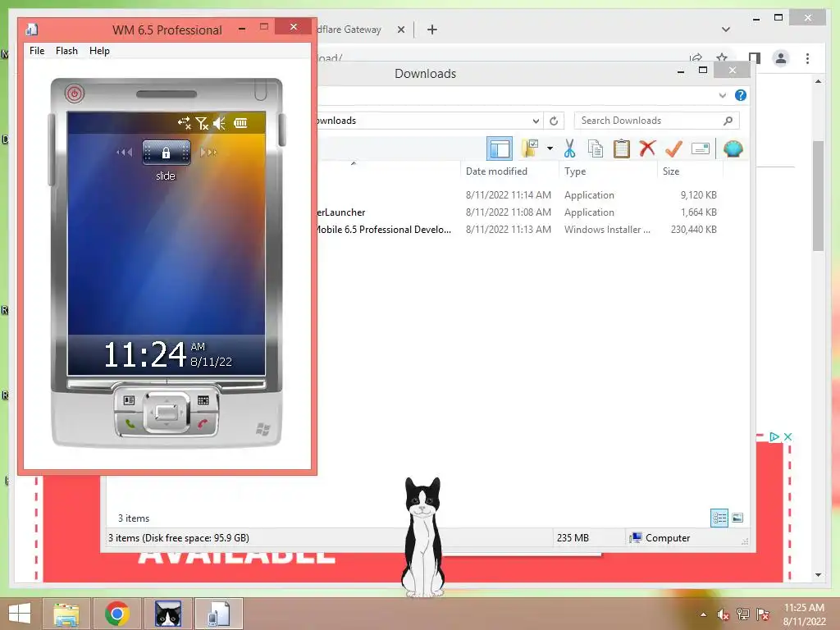Click the AdChoices triangle icon
The width and height of the screenshot is (840, 630).
click(774, 436)
